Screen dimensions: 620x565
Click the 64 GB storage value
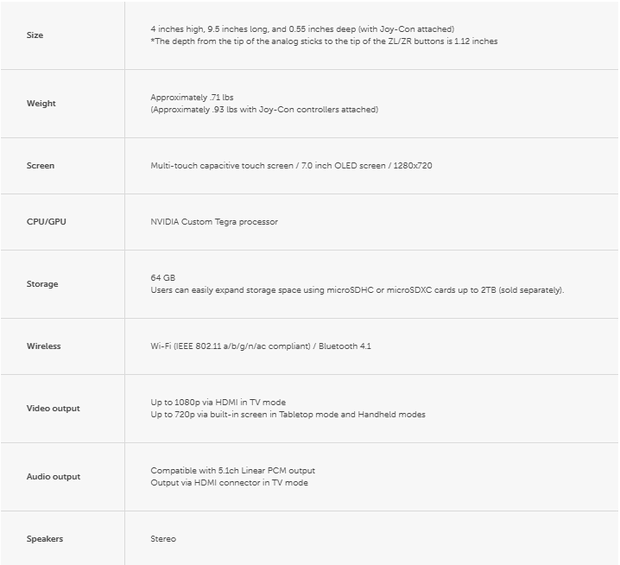coord(163,278)
